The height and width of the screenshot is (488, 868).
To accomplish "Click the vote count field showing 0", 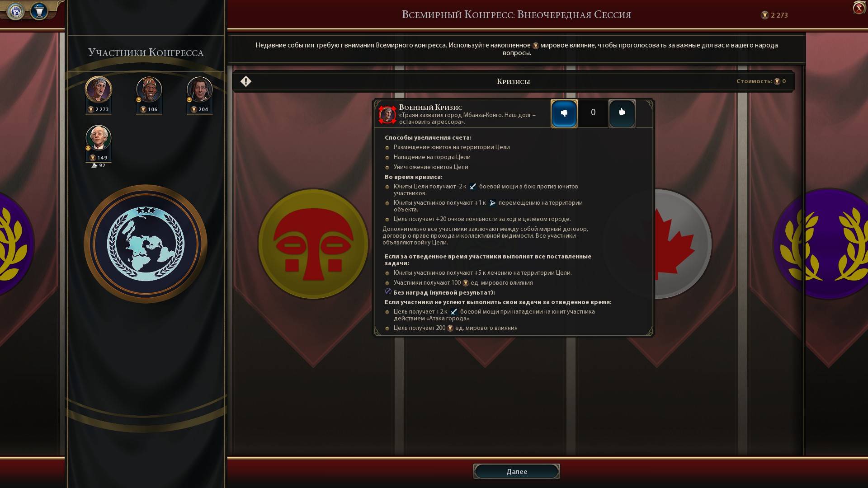I will [x=593, y=113].
